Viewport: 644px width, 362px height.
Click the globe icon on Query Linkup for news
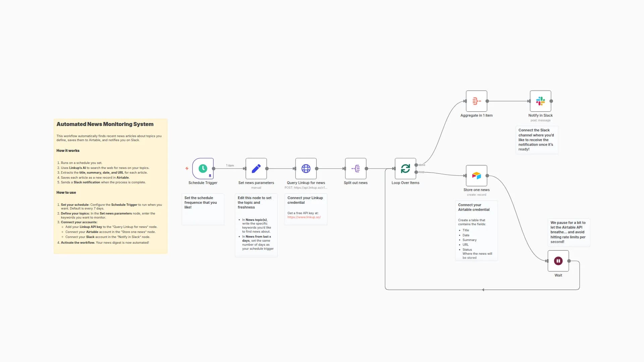point(306,169)
